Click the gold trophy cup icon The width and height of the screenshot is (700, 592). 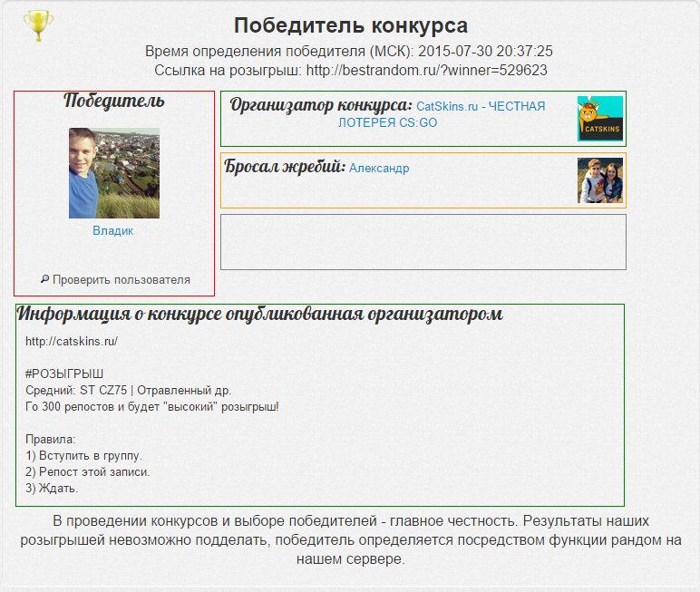coord(38,26)
